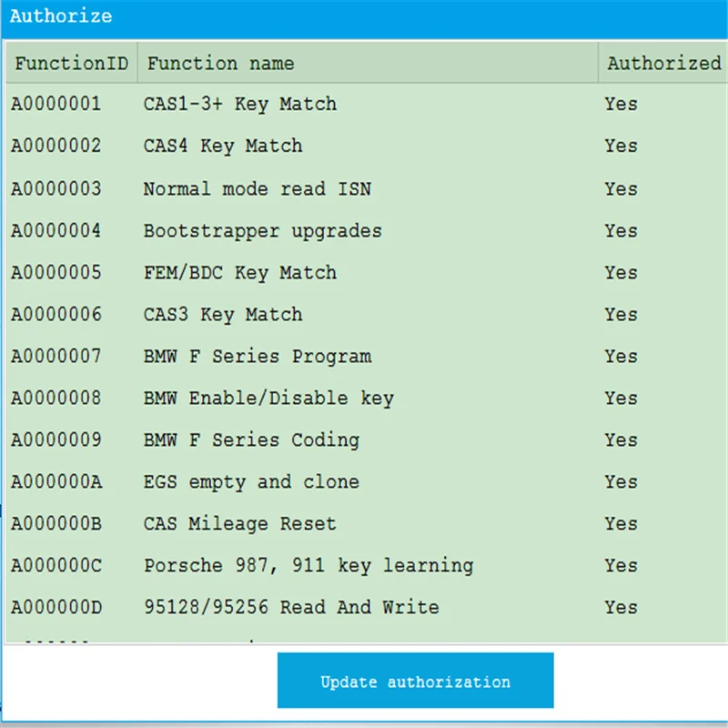Viewport: 728px width, 728px height.
Task: Click EGS empty and clone entry
Action: point(251,482)
